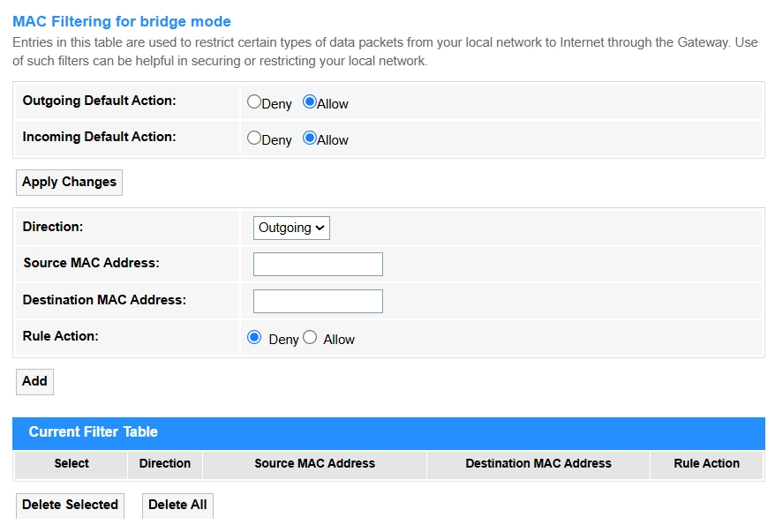
Task: Choose Allow as the Rule Action
Action: 310,338
